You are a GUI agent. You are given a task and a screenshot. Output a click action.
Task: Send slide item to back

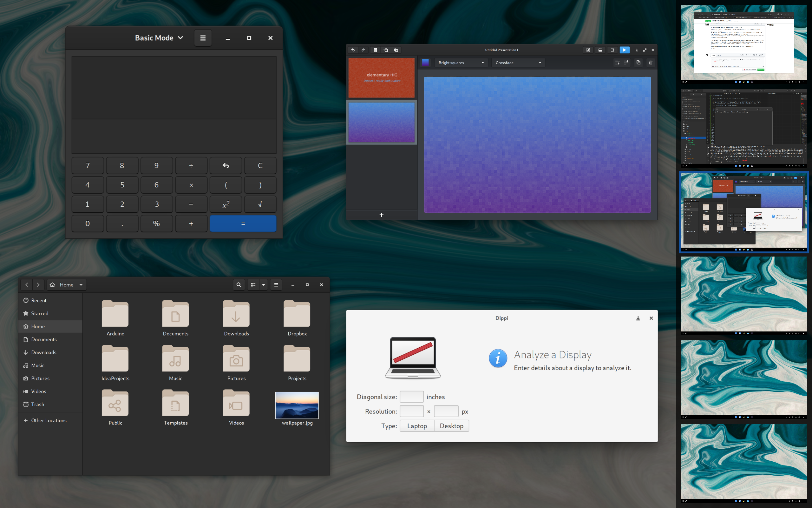pyautogui.click(x=626, y=63)
